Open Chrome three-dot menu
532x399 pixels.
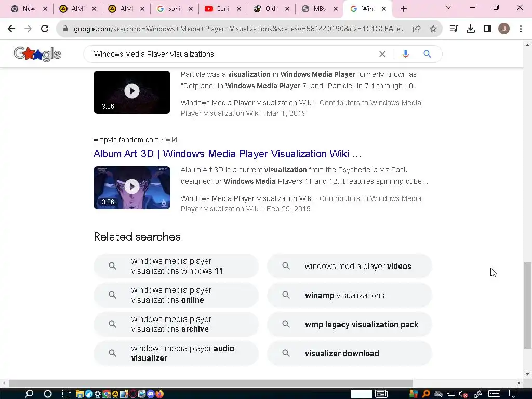[521, 29]
